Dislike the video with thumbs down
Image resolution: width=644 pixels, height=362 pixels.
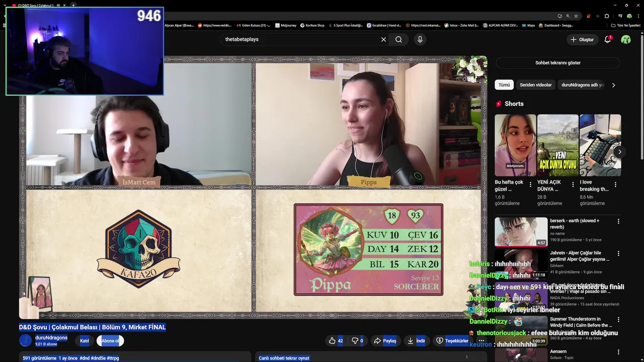click(x=357, y=341)
